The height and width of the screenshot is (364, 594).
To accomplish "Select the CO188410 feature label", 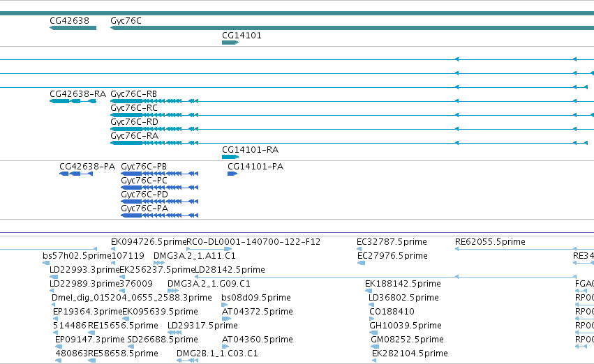I will (x=392, y=312).
